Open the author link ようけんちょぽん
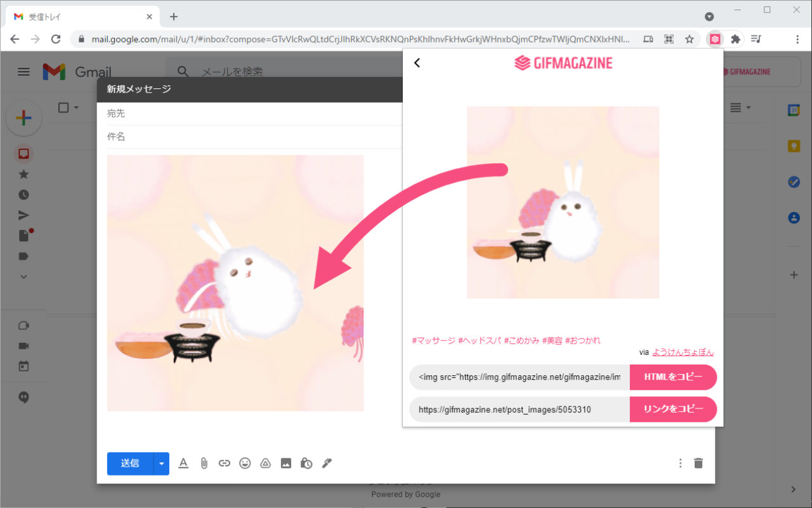Viewport: 812px width, 508px height. pyautogui.click(x=683, y=352)
